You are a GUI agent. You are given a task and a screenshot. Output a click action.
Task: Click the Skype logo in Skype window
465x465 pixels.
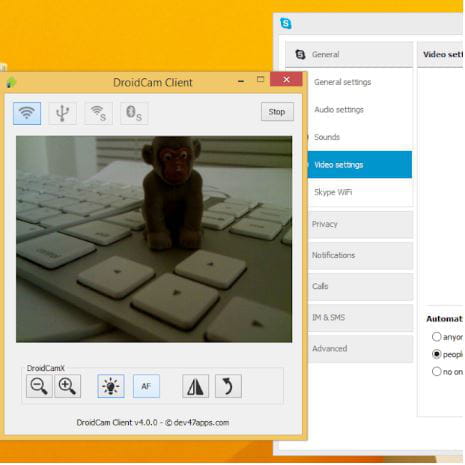tap(286, 23)
